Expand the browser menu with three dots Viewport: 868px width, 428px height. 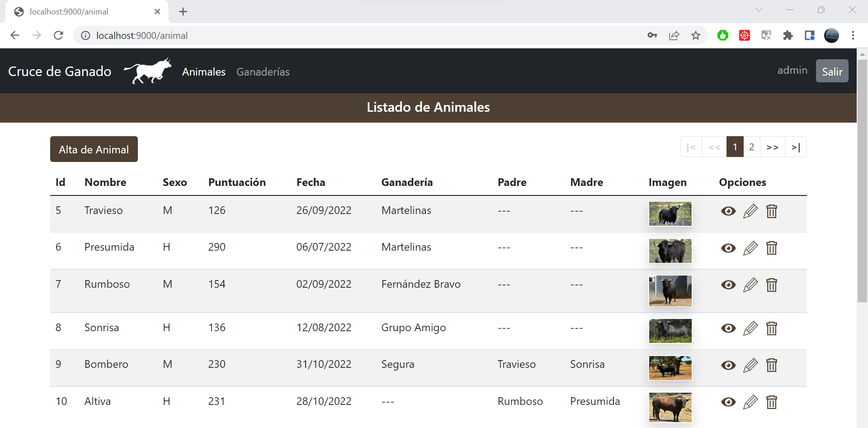click(854, 35)
